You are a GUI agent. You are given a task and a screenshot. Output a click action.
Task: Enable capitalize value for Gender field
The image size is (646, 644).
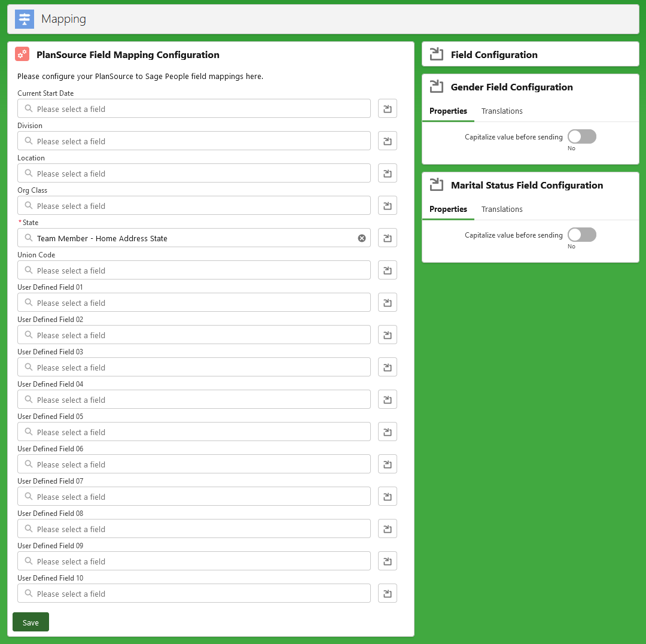click(581, 136)
